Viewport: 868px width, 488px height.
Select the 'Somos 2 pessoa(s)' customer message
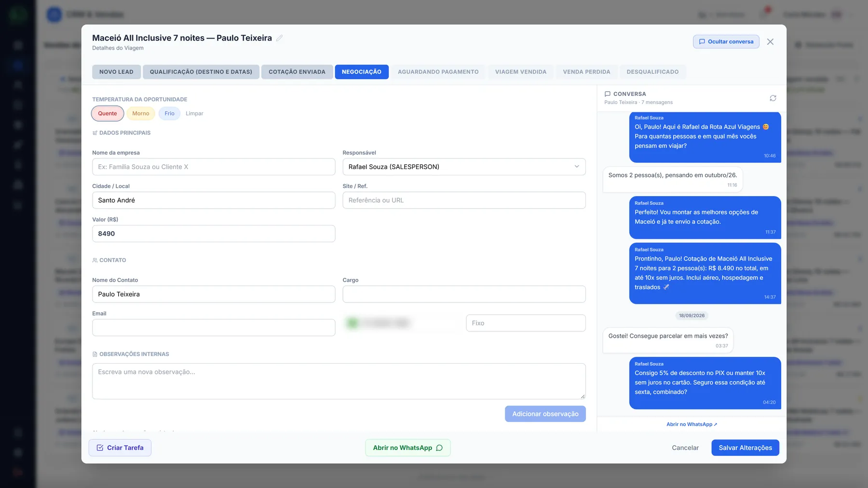[673, 179]
